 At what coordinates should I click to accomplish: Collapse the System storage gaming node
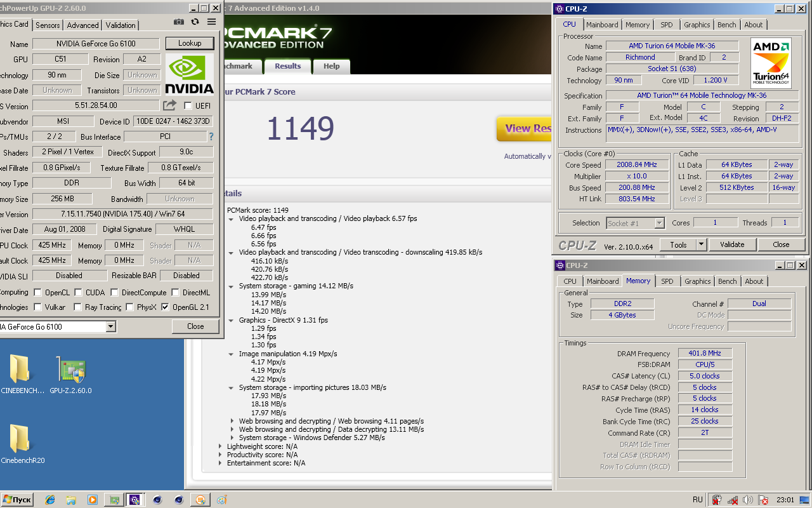(232, 286)
